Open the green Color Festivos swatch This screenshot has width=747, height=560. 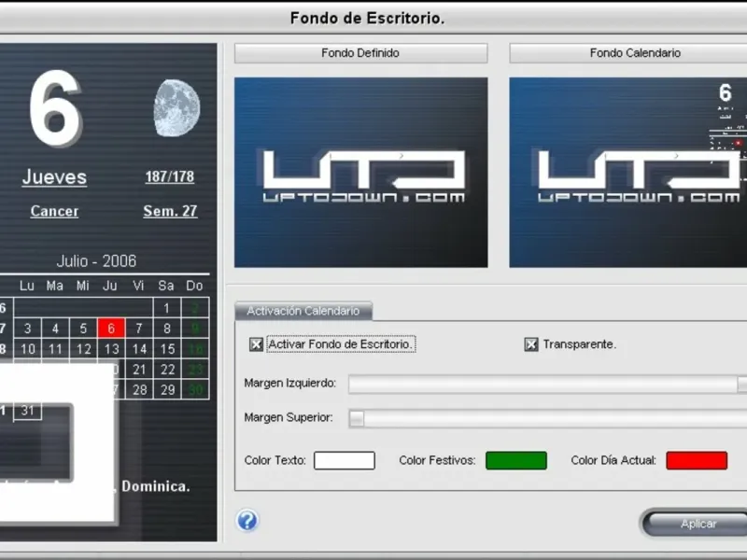(516, 460)
